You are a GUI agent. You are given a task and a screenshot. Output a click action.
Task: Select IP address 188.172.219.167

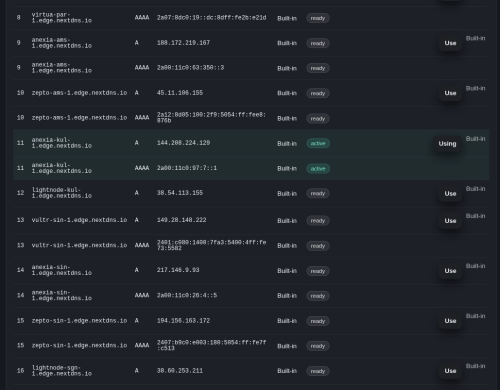coord(183,43)
